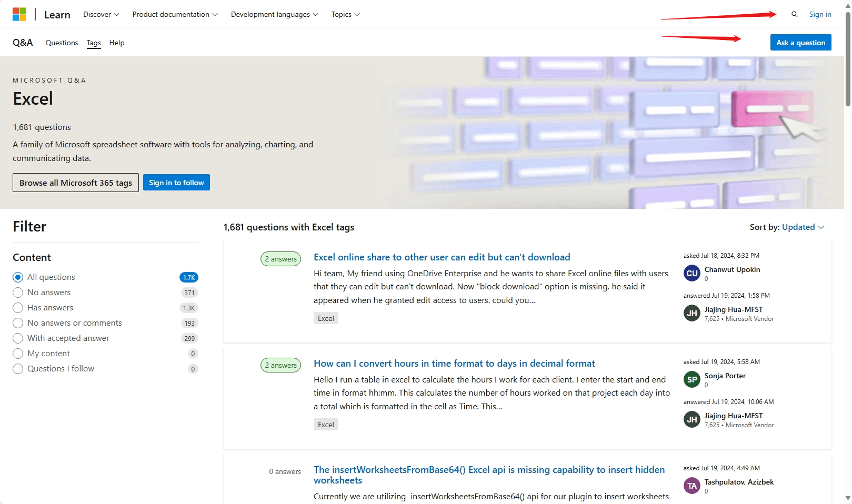Screen dimensions: 852x504
Task: Click Tashpulatov, Azizbek user name
Action: click(739, 482)
